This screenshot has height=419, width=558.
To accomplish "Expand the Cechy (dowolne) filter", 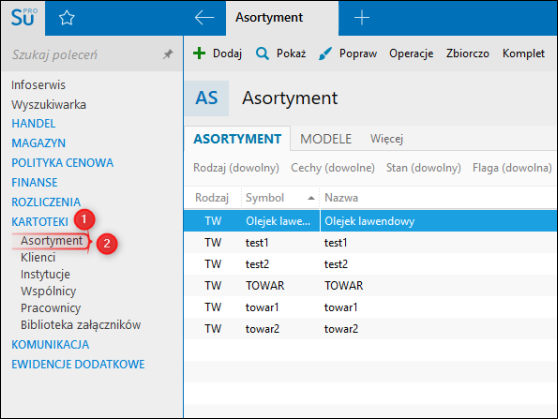I will 333,168.
